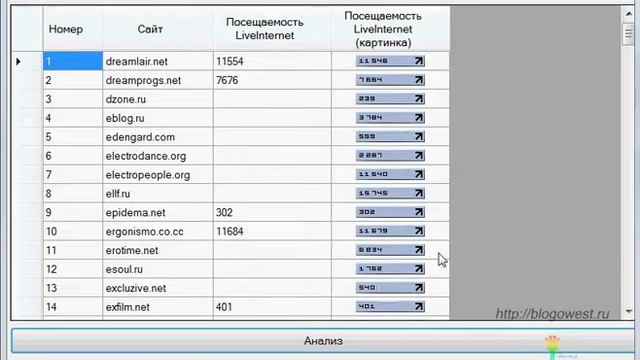The height and width of the screenshot is (360, 640).
Task: Click counter image in electrodance.org row
Action: tap(390, 156)
